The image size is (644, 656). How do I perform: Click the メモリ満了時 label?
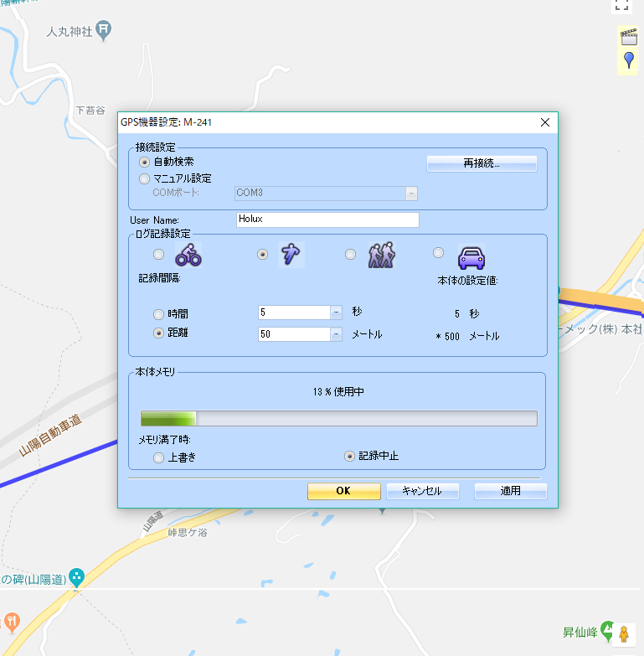point(164,440)
